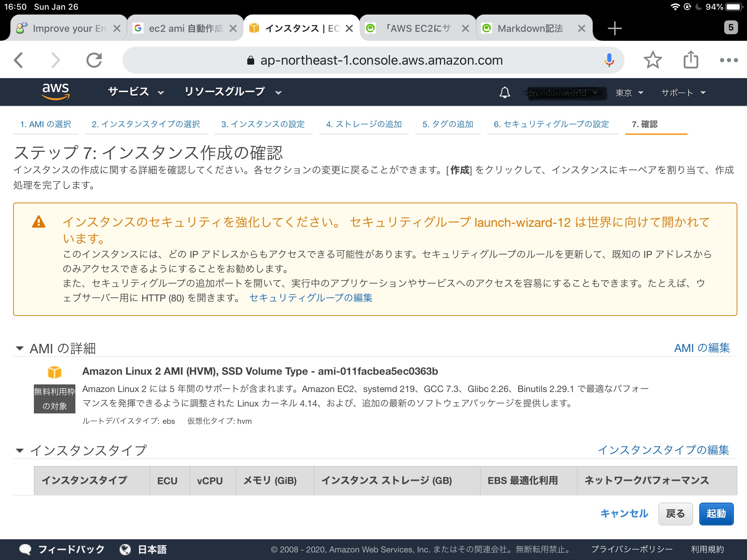Click the インスタンスタイプの編集 link
This screenshot has height=560, width=747.
663,450
